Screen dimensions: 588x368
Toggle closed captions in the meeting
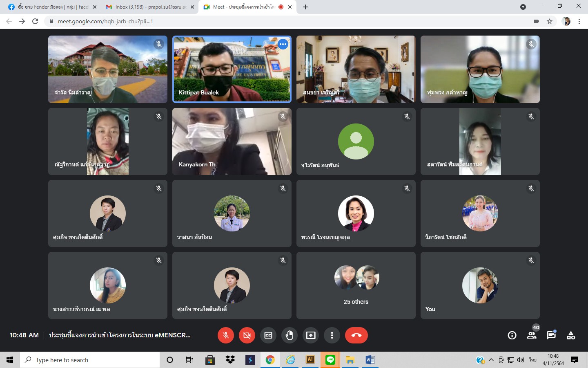click(x=268, y=335)
